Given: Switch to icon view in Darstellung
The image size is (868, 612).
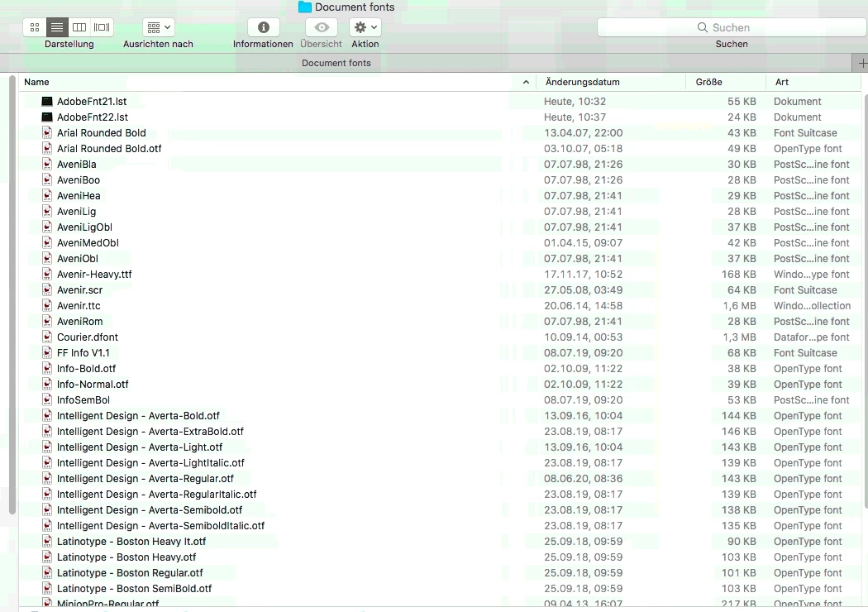Looking at the screenshot, I should [x=35, y=27].
